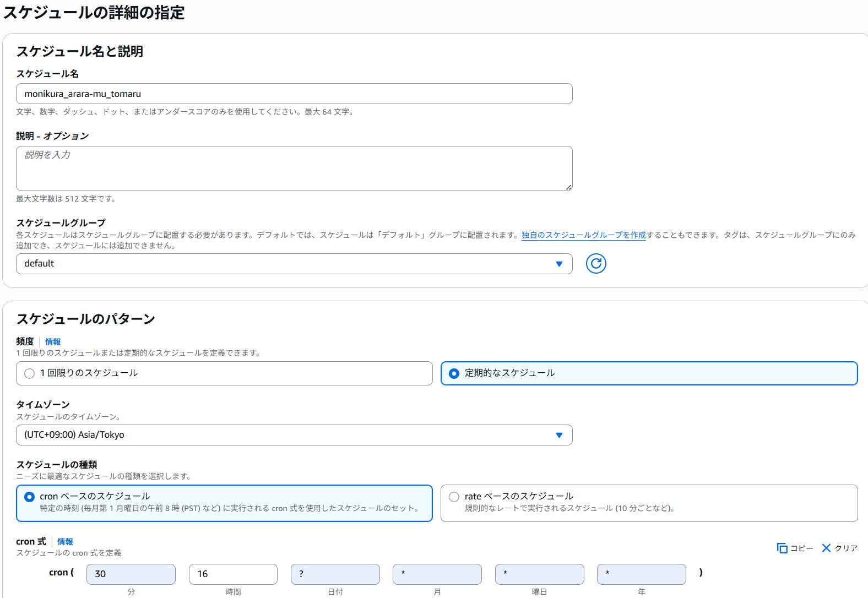868x598 pixels.
Task: Click the clear cron expression X icon
Action: (x=826, y=548)
